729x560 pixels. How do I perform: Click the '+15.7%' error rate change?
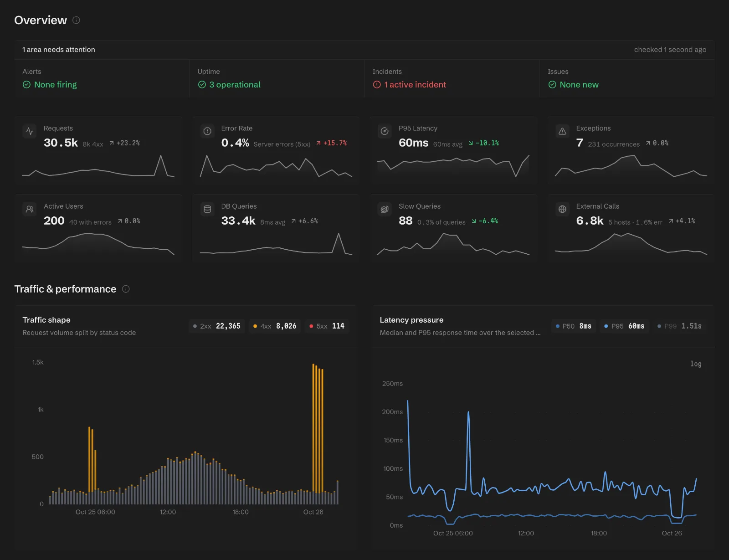click(335, 143)
